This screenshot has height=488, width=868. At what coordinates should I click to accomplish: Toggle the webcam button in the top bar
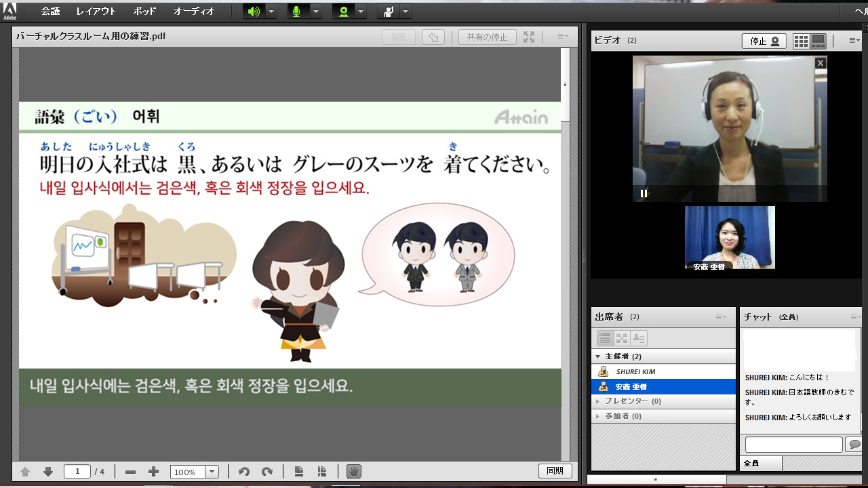tap(344, 12)
